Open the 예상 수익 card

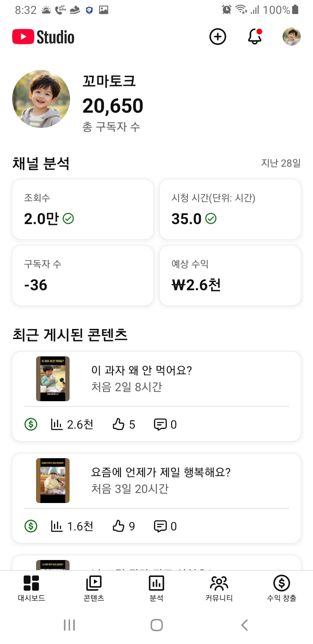pos(230,275)
